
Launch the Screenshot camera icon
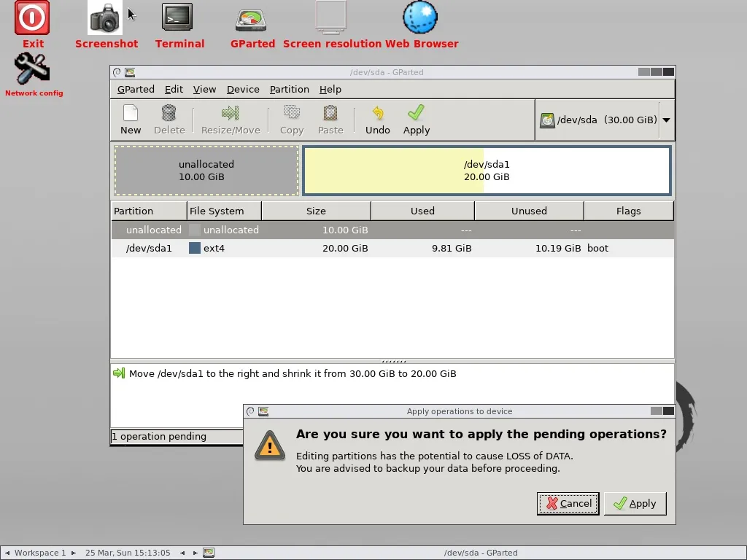(x=106, y=19)
